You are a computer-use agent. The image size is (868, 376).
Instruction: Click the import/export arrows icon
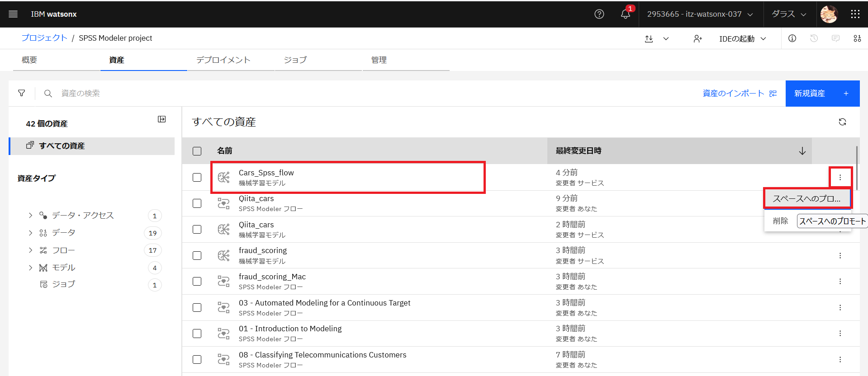(649, 39)
